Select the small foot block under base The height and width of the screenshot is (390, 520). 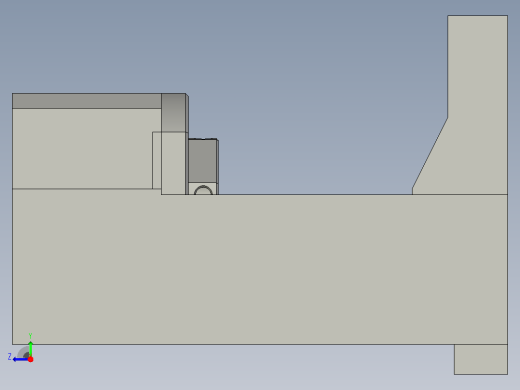[481, 359]
